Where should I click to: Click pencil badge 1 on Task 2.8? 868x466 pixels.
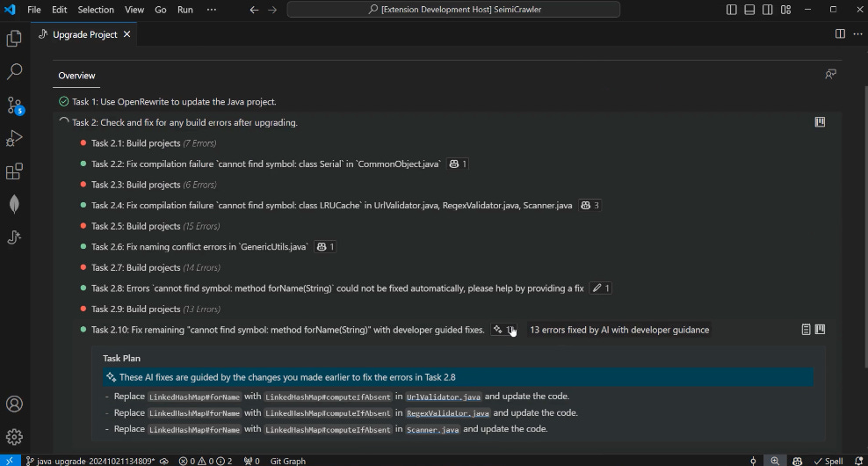pos(601,288)
